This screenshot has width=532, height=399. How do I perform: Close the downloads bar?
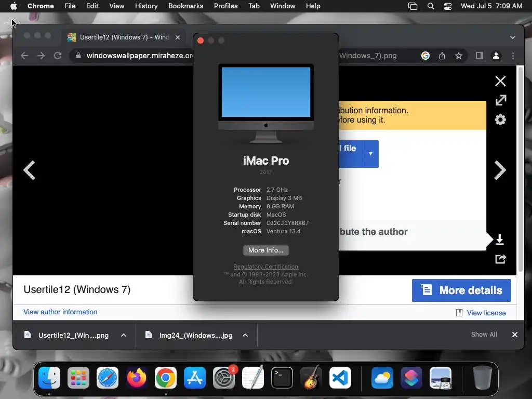coord(515,335)
